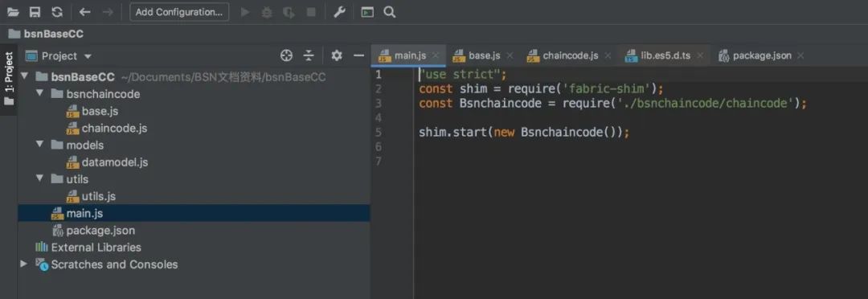Click the locate file crosshair icon

click(286, 55)
